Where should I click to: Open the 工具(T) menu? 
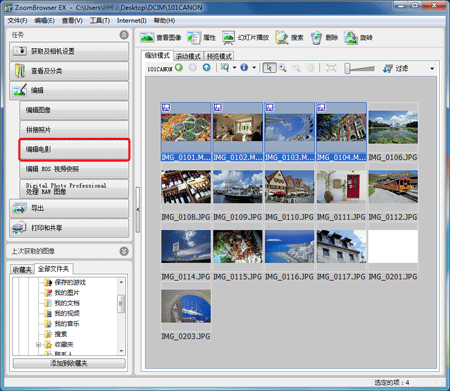pyautogui.click(x=100, y=21)
